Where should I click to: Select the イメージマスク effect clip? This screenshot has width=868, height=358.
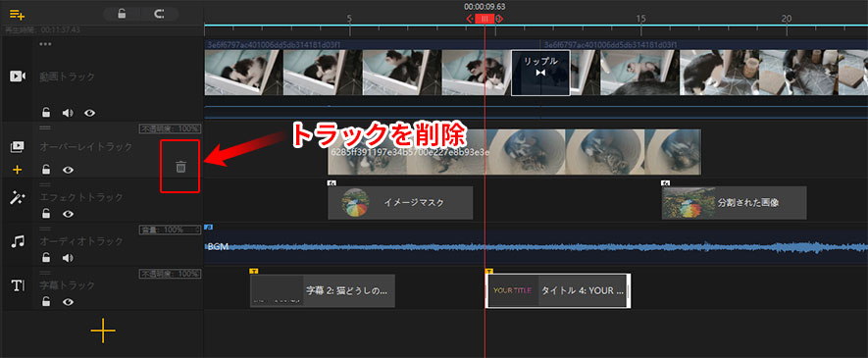[400, 202]
